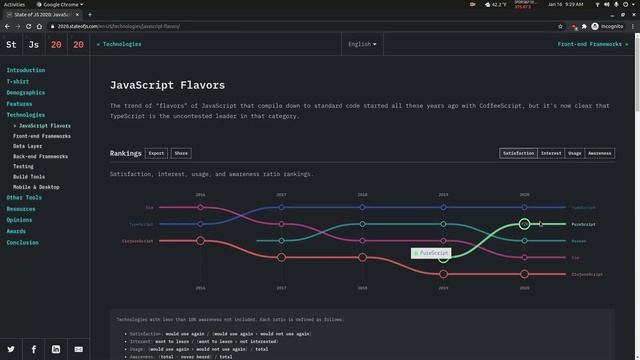640x360 pixels.
Task: Click the browser home icon
Action: tap(39, 27)
